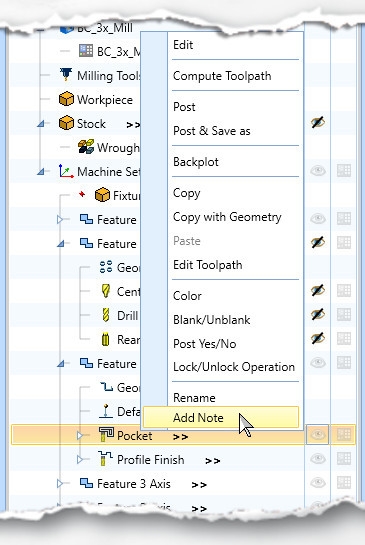Screen dimensions: 365x545
Task: Toggle visibility eye on Pocket row
Action: [317, 434]
